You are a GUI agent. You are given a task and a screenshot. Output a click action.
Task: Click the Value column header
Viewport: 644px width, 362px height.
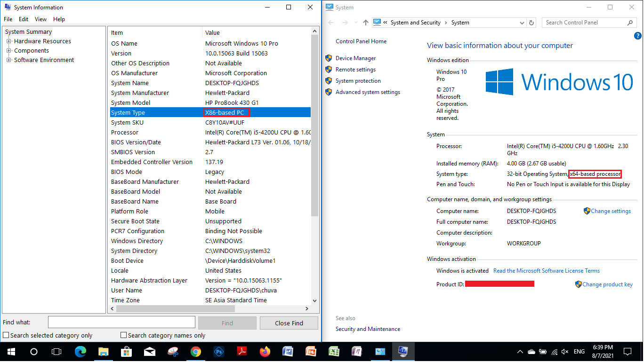point(257,32)
